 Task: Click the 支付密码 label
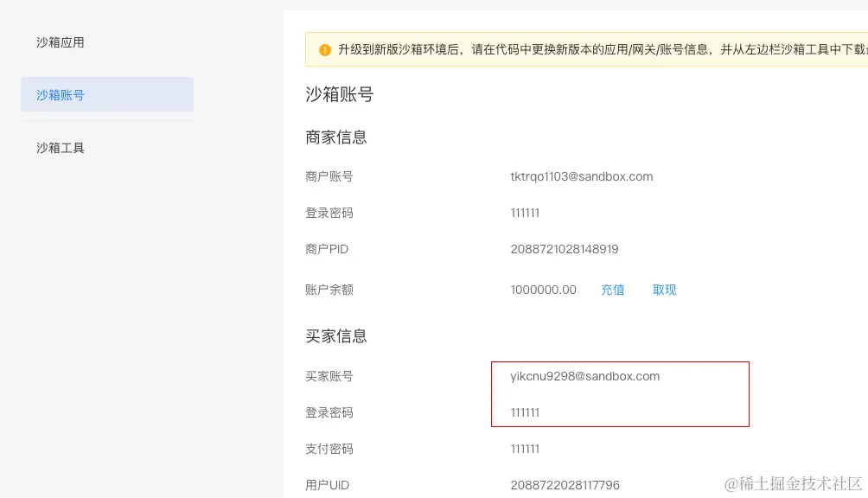[x=329, y=449]
